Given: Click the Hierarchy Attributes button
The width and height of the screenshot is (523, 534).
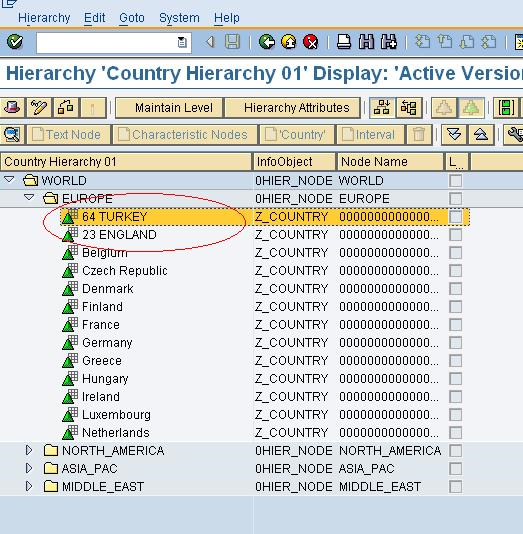Looking at the screenshot, I should (x=293, y=108).
